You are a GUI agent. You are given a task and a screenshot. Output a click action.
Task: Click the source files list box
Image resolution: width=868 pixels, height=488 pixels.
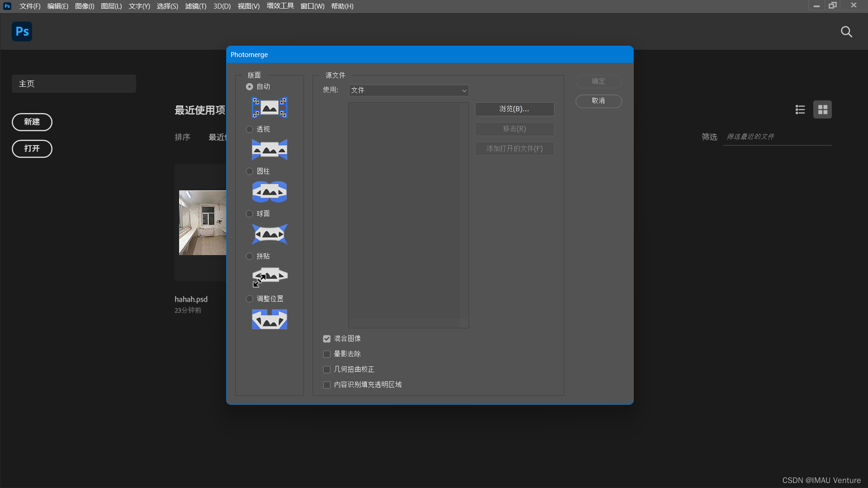click(x=408, y=215)
